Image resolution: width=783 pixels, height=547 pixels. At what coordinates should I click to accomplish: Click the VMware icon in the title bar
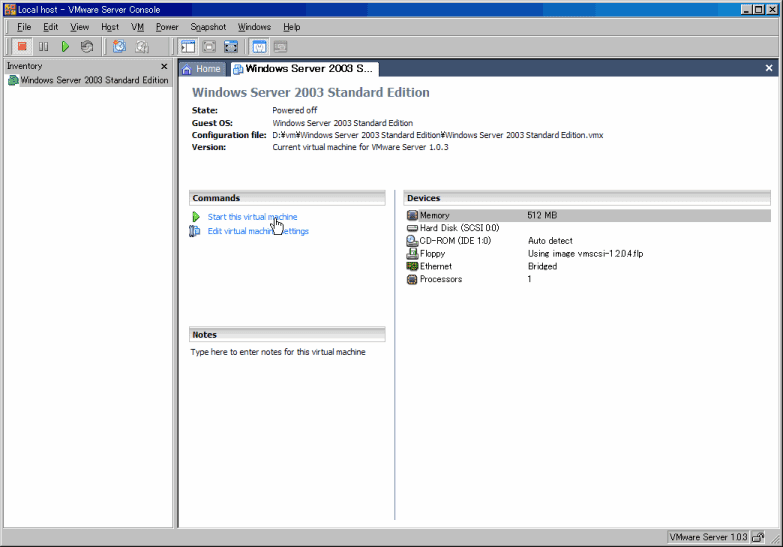pos(10,9)
